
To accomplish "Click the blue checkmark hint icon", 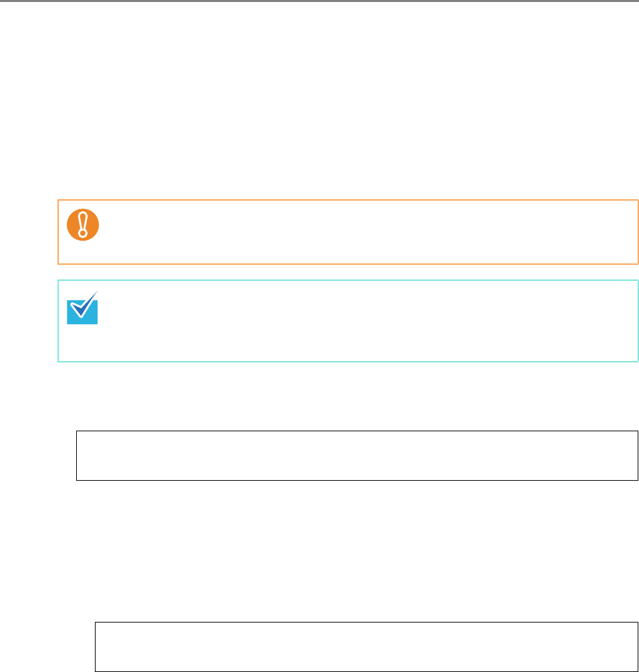I will pyautogui.click(x=83, y=308).
